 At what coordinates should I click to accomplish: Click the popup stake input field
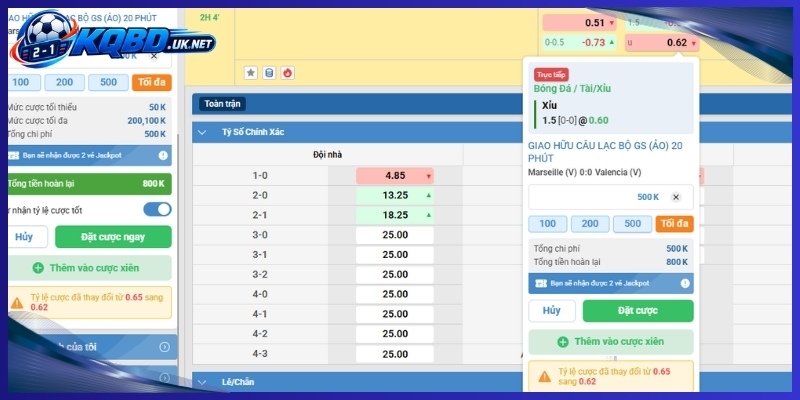pyautogui.click(x=611, y=197)
